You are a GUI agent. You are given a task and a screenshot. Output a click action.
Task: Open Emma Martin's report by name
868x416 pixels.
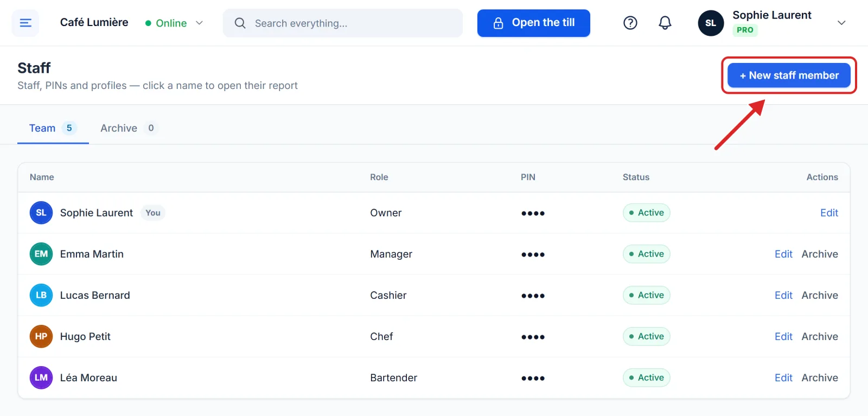tap(92, 254)
